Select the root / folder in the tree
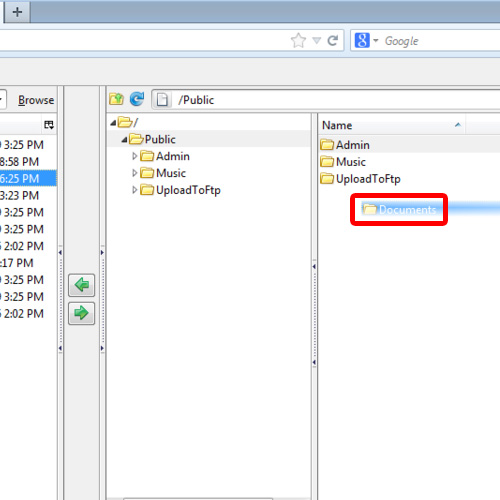The height and width of the screenshot is (500, 500). point(128,122)
